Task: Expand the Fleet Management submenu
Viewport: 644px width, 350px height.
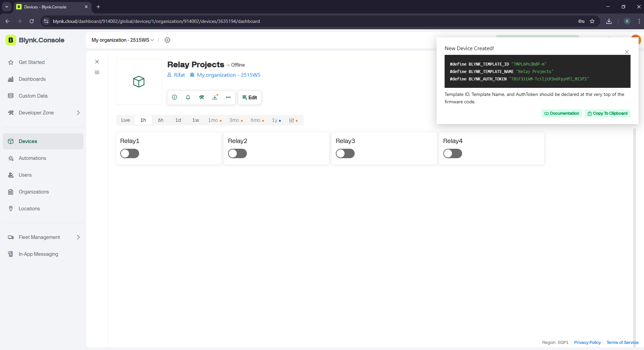Action: coord(78,237)
